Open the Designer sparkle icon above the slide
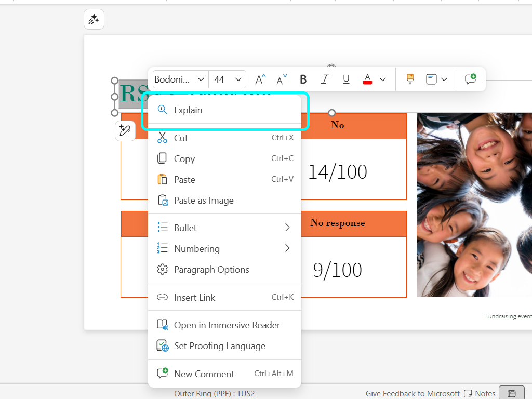This screenshot has height=399, width=532. click(94, 19)
